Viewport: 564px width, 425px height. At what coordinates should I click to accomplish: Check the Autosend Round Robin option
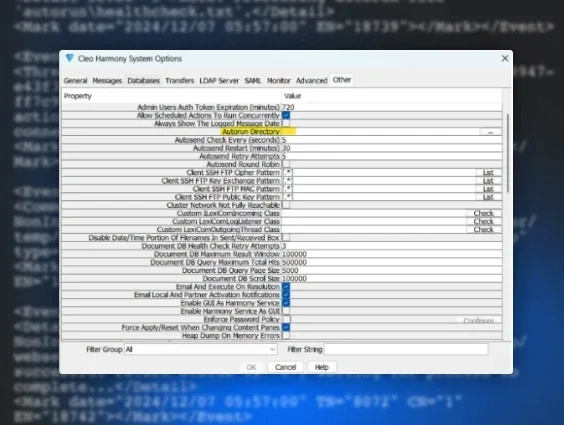[286, 164]
